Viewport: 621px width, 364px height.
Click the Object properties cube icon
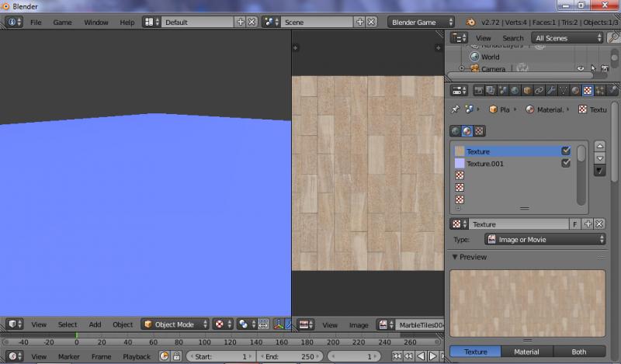pyautogui.click(x=527, y=91)
